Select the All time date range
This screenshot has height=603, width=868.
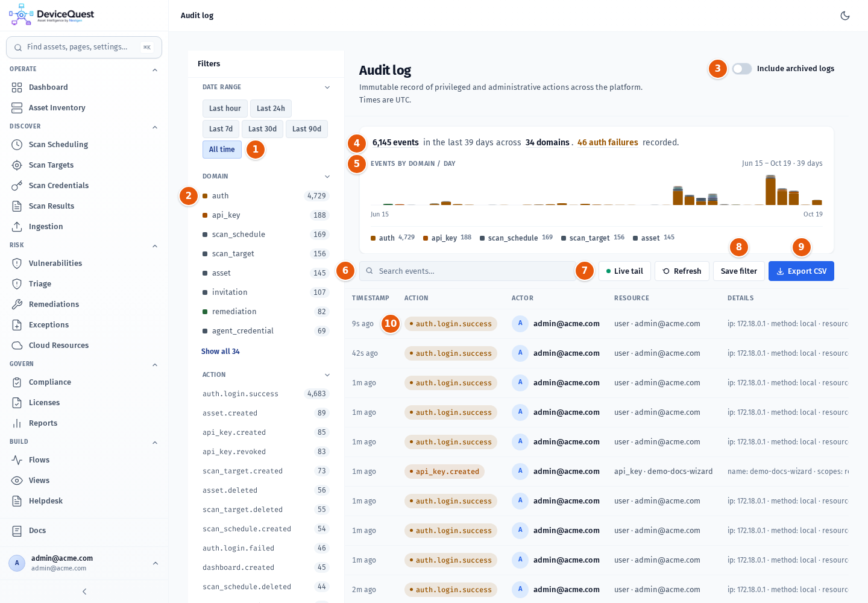222,150
